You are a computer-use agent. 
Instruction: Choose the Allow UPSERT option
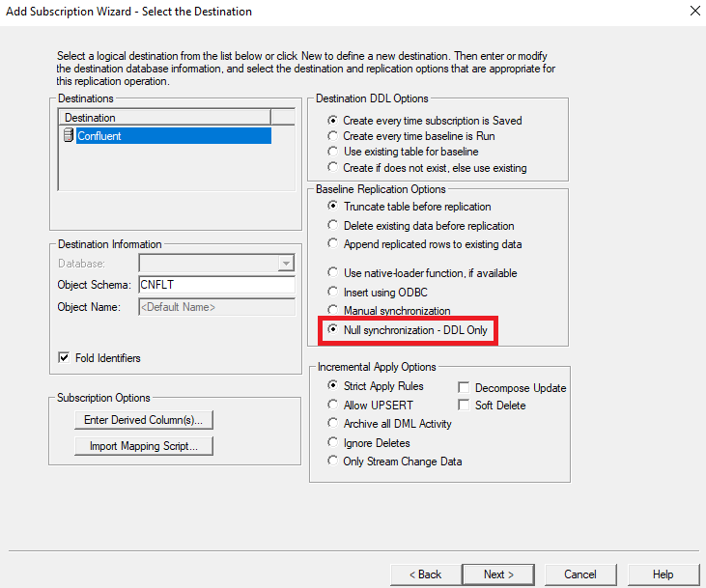[x=334, y=406]
